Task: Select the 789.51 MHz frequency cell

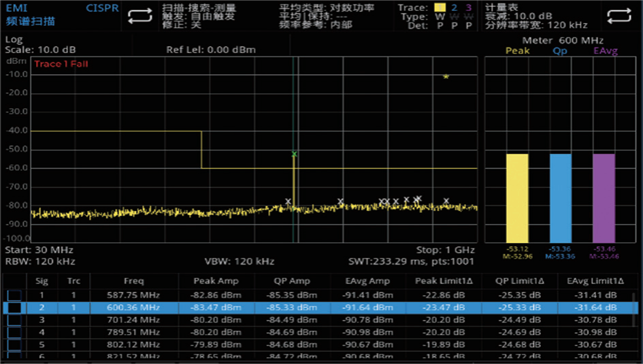Action: click(x=133, y=332)
